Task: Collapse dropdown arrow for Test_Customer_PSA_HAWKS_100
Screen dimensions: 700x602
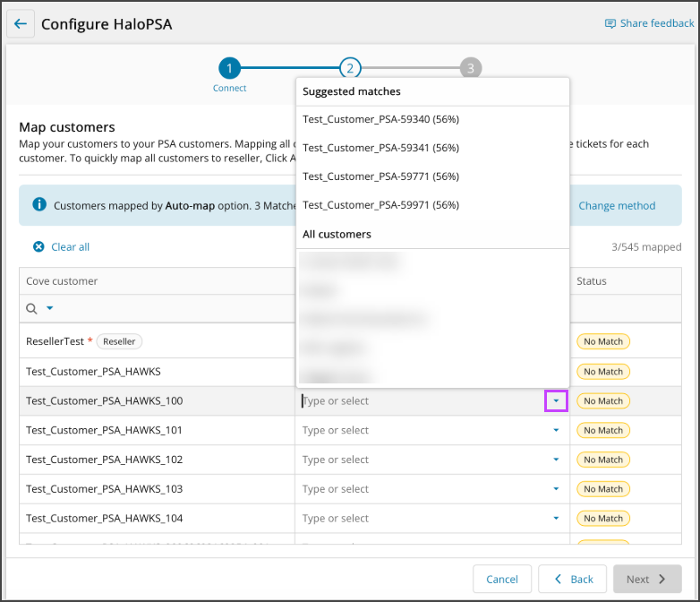Action: (x=556, y=401)
